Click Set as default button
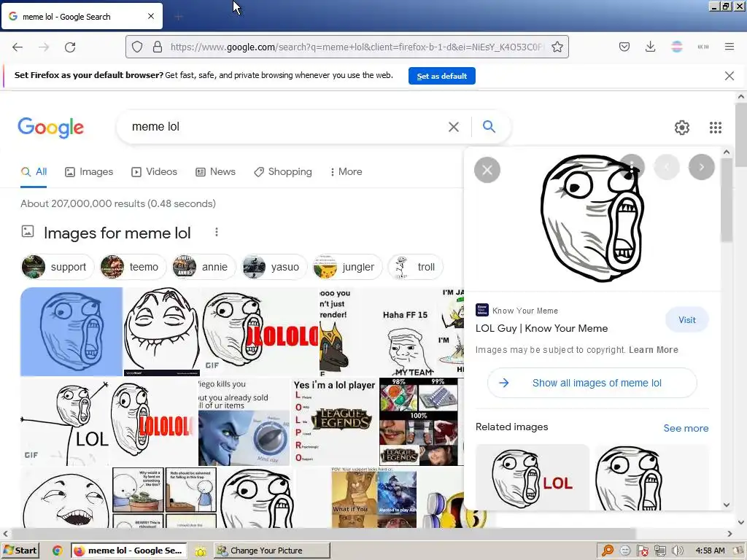 click(x=441, y=76)
